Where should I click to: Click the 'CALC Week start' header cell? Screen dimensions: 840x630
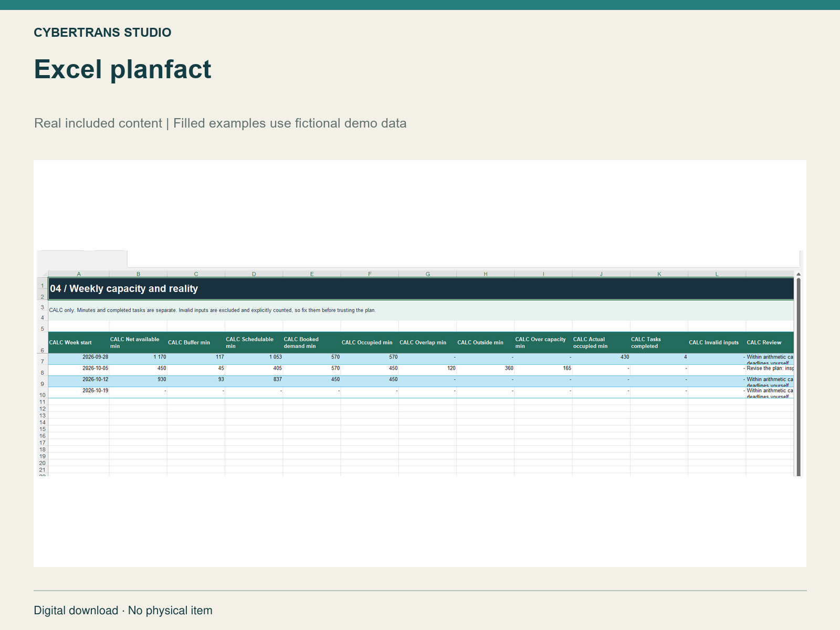point(79,343)
